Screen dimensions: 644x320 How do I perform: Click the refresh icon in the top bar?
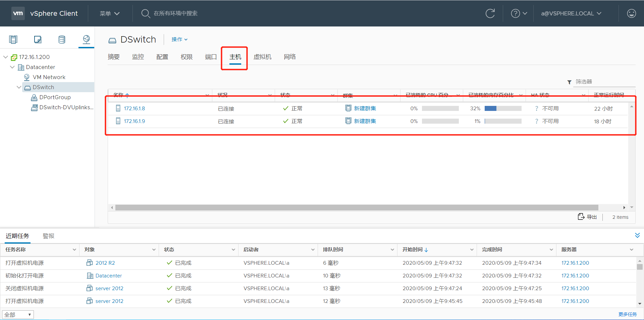(x=490, y=13)
